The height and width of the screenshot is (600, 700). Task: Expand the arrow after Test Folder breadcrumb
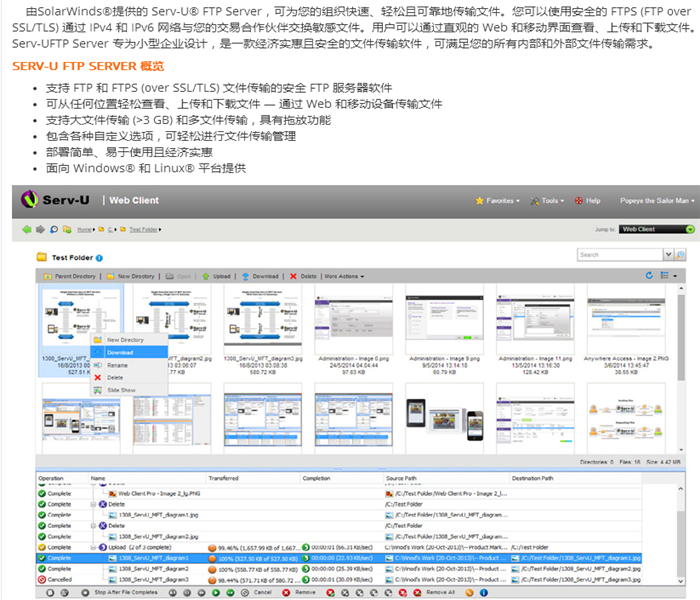click(160, 229)
